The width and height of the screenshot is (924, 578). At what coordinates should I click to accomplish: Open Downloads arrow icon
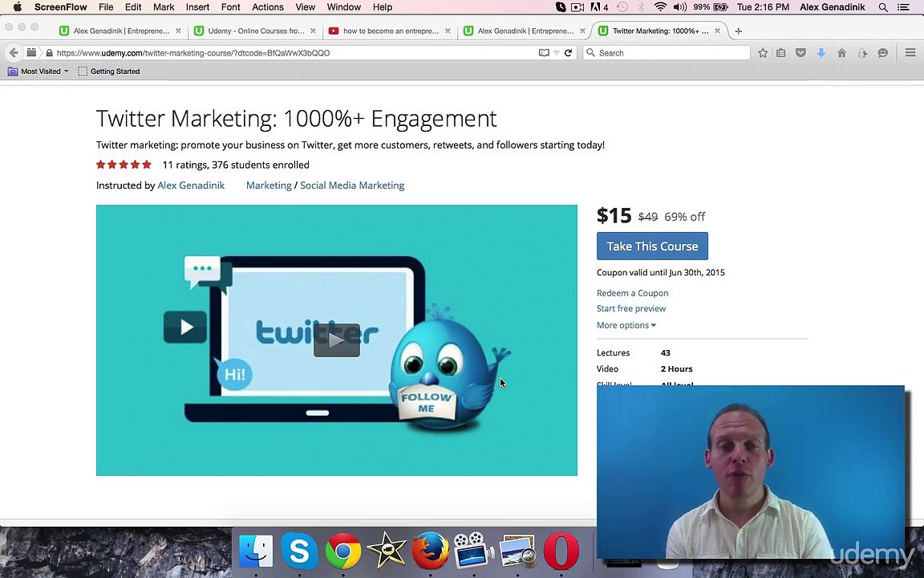point(821,52)
